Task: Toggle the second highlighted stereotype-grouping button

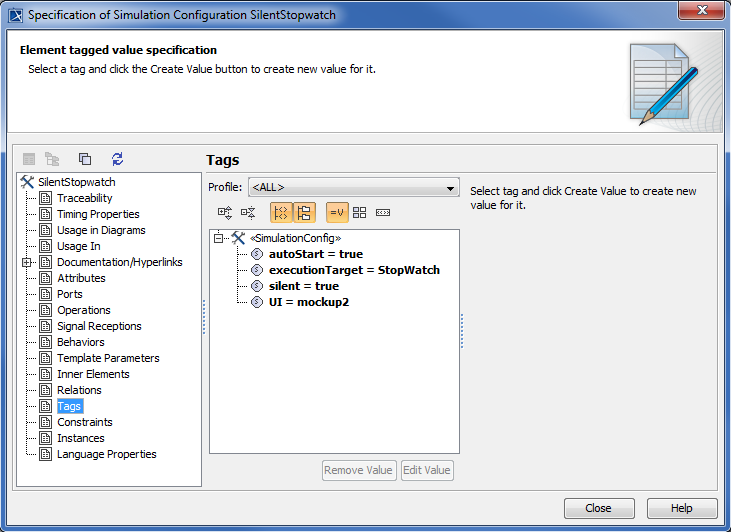Action: 304,212
